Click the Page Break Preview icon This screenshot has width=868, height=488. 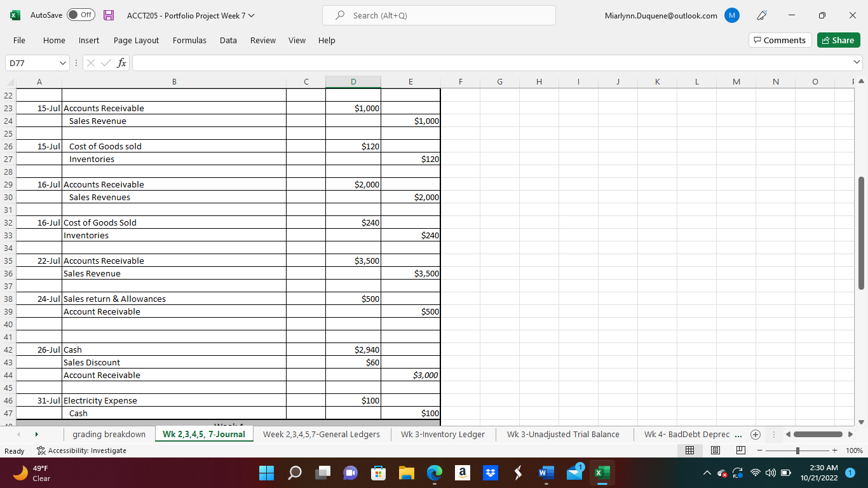pos(740,450)
